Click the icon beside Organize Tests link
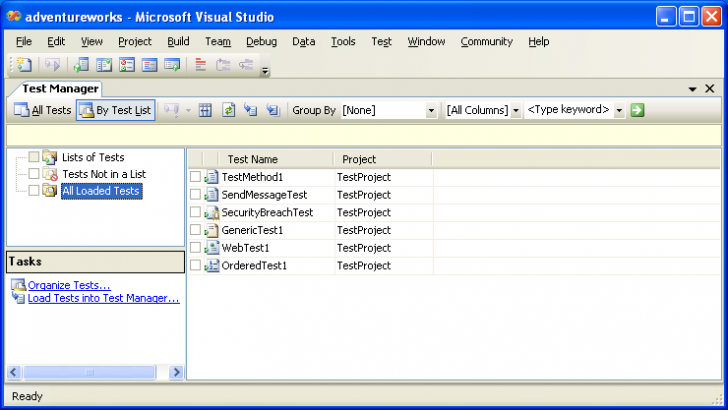This screenshot has width=728, height=410. [x=18, y=285]
